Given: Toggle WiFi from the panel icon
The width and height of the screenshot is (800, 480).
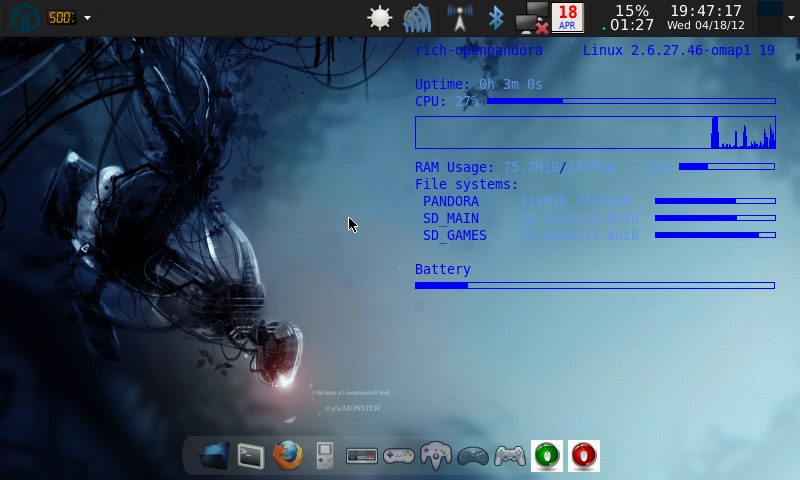Looking at the screenshot, I should click(417, 18).
